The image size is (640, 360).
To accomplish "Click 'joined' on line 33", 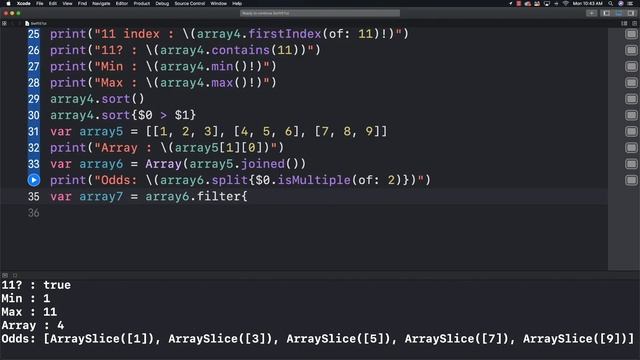I will pos(262,164).
